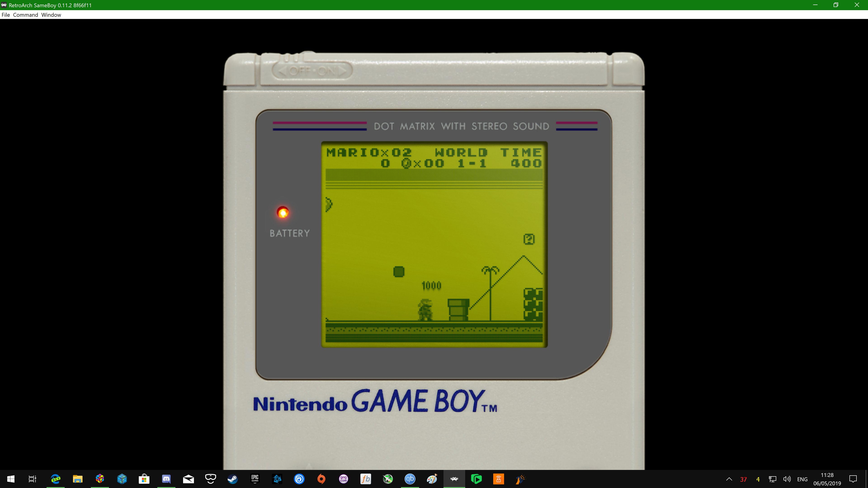
Task: Launch Microsoft Edge Dev from the taskbar
Action: (56, 479)
